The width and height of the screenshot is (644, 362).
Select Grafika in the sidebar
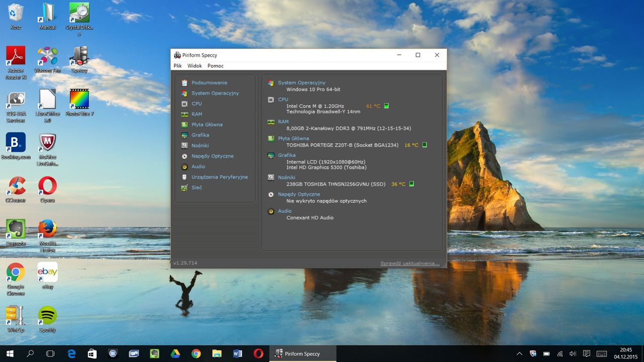(200, 135)
